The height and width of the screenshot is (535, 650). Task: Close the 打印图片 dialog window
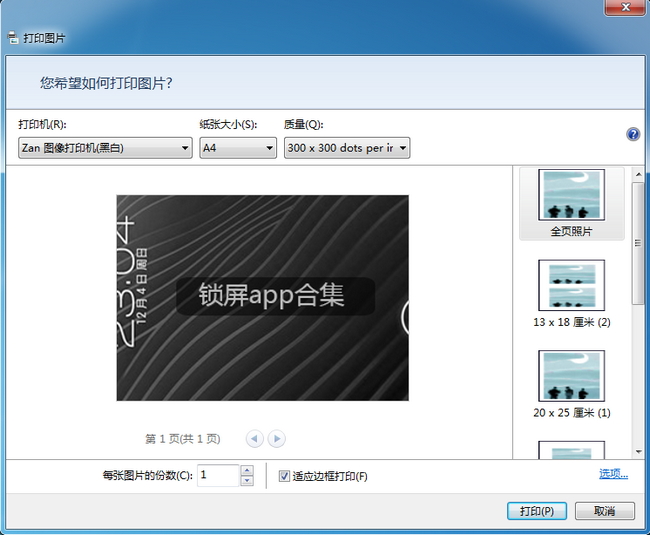coord(625,7)
